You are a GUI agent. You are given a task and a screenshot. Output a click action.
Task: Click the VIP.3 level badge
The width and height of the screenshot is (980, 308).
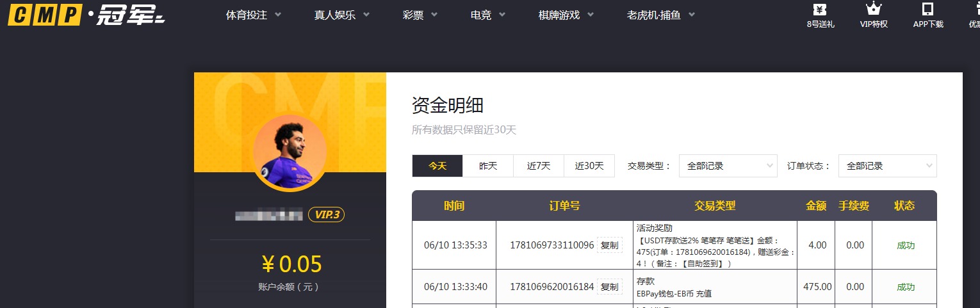coord(326,215)
